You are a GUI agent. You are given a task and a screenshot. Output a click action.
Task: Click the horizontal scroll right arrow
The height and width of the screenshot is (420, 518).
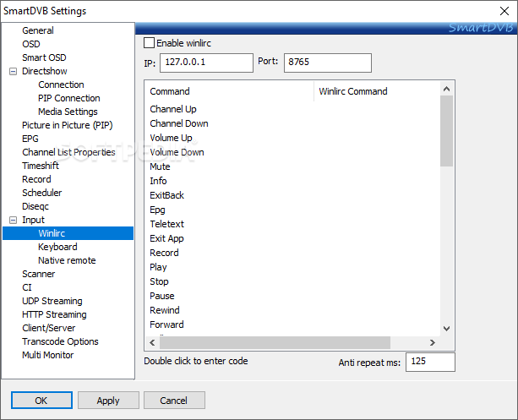click(x=433, y=342)
